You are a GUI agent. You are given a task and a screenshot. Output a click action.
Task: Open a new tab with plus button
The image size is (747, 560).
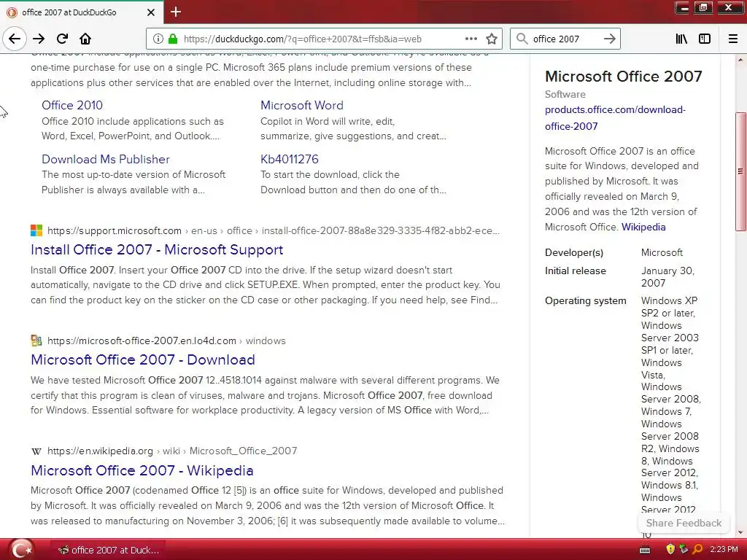176,12
